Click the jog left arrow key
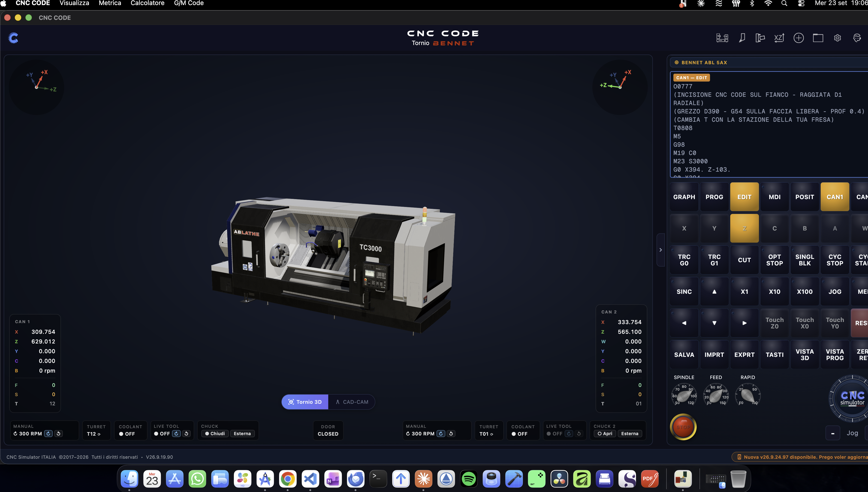 684,323
